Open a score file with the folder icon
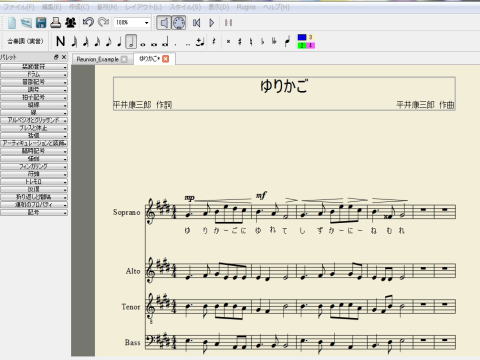The image size is (480, 360). pos(26,23)
